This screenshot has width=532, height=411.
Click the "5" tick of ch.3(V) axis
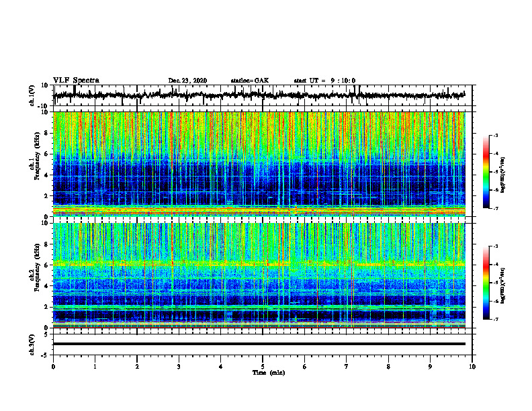[x=46, y=334]
